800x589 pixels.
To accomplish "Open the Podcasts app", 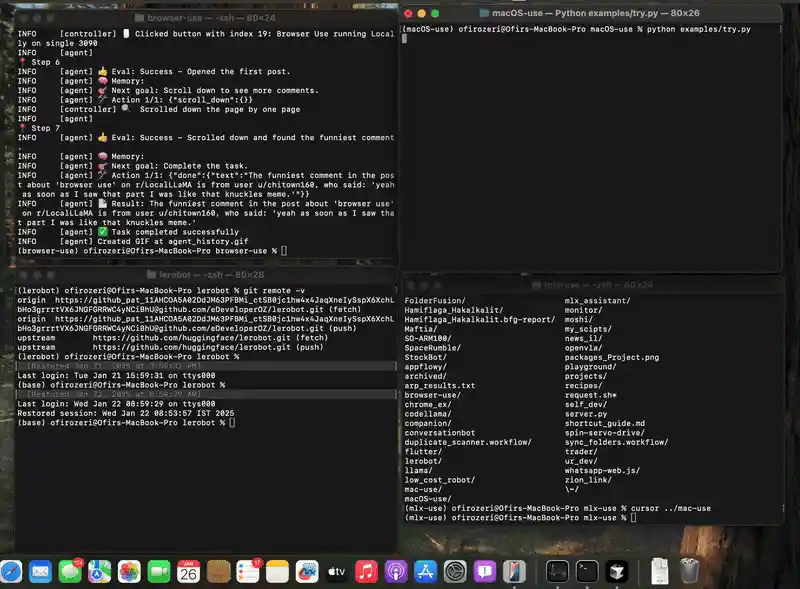I will click(x=393, y=572).
